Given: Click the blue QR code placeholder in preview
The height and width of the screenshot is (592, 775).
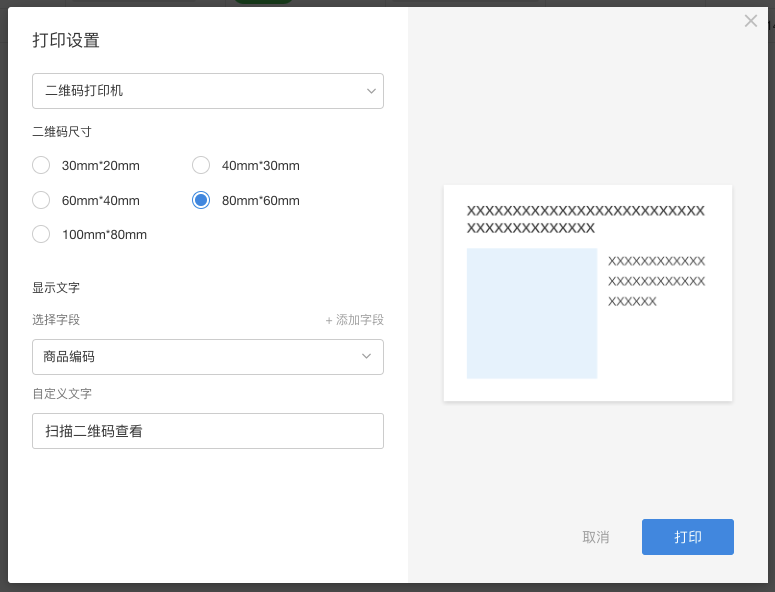Looking at the screenshot, I should [532, 313].
